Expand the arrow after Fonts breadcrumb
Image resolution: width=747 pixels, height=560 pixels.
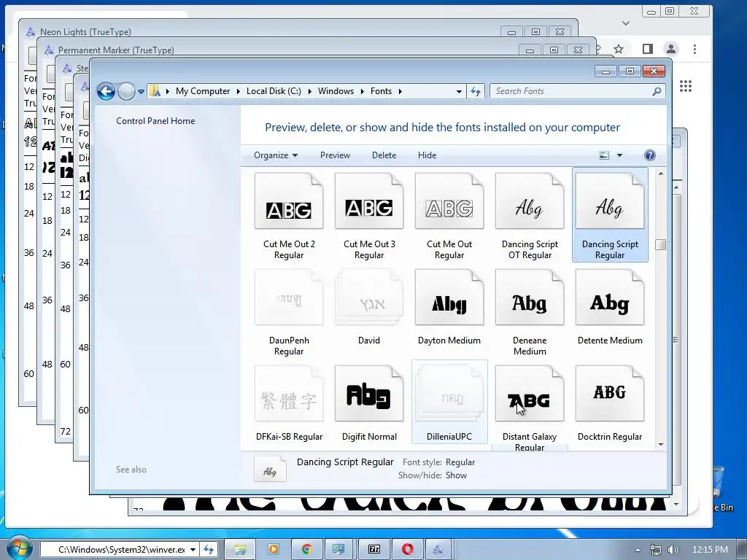pyautogui.click(x=400, y=91)
